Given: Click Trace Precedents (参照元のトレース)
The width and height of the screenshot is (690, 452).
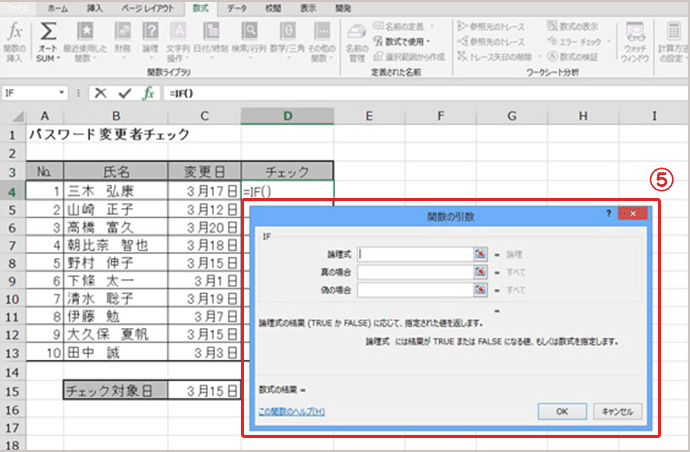Looking at the screenshot, I should click(491, 26).
